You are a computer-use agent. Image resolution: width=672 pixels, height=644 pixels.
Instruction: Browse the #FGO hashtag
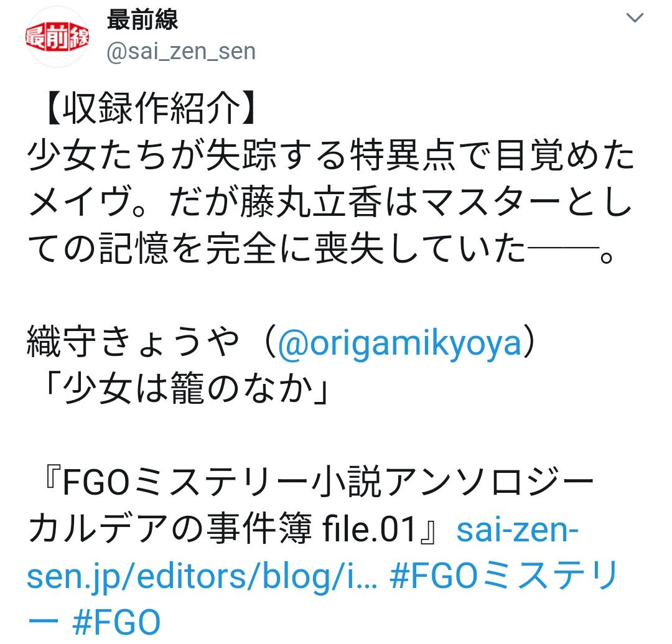[116, 623]
